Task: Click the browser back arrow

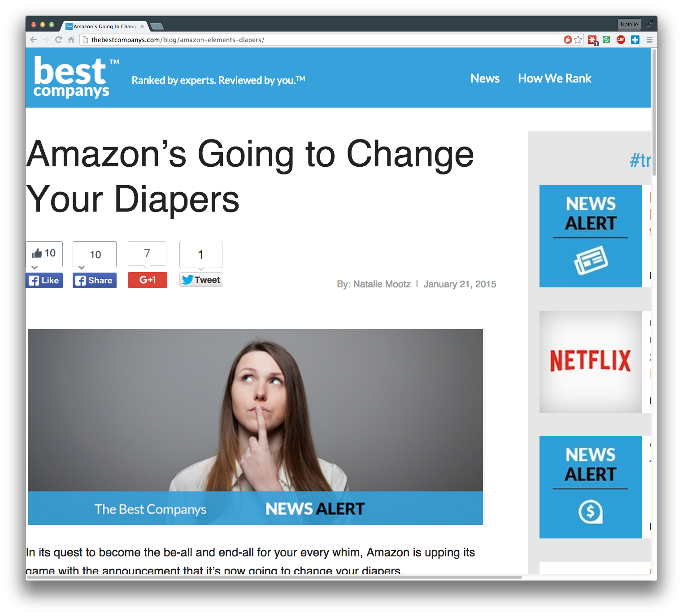Action: pos(33,40)
